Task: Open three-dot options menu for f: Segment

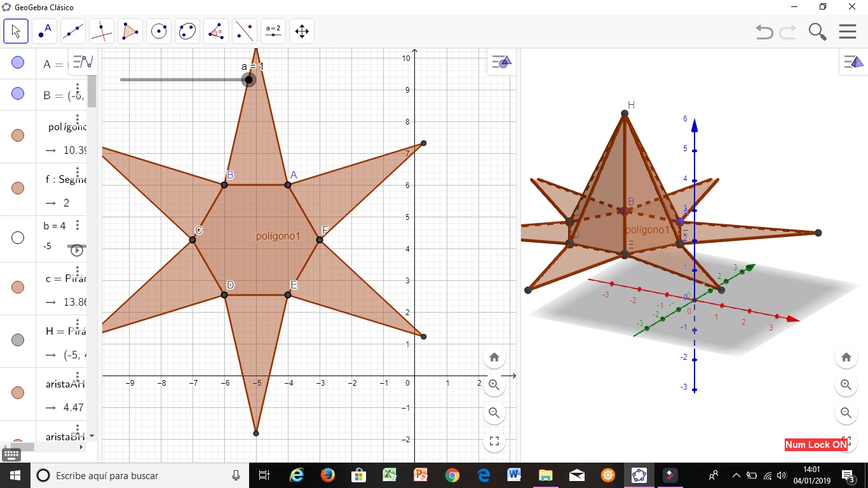Action: coord(78,172)
